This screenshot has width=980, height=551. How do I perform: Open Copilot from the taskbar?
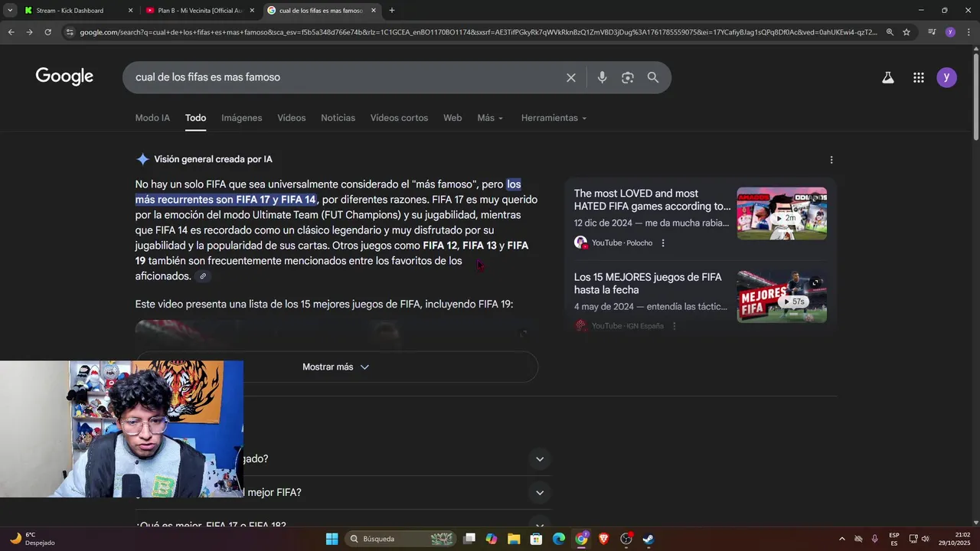(492, 539)
